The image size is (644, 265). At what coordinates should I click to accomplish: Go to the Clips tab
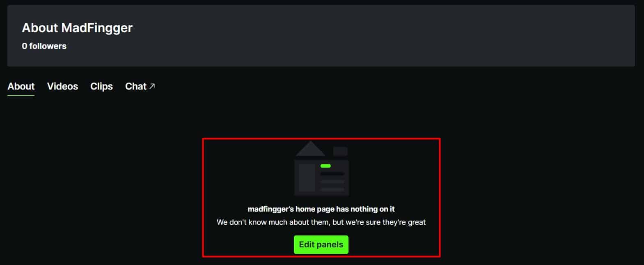101,86
